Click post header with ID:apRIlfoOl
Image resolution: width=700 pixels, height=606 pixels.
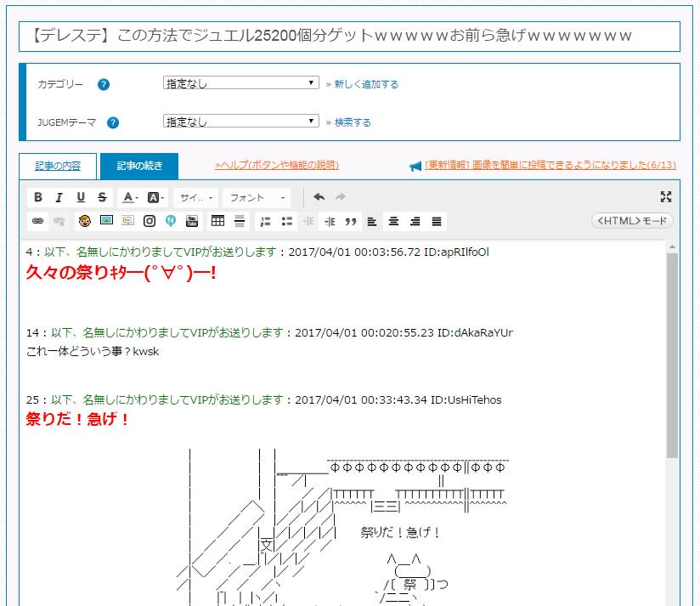click(257, 252)
